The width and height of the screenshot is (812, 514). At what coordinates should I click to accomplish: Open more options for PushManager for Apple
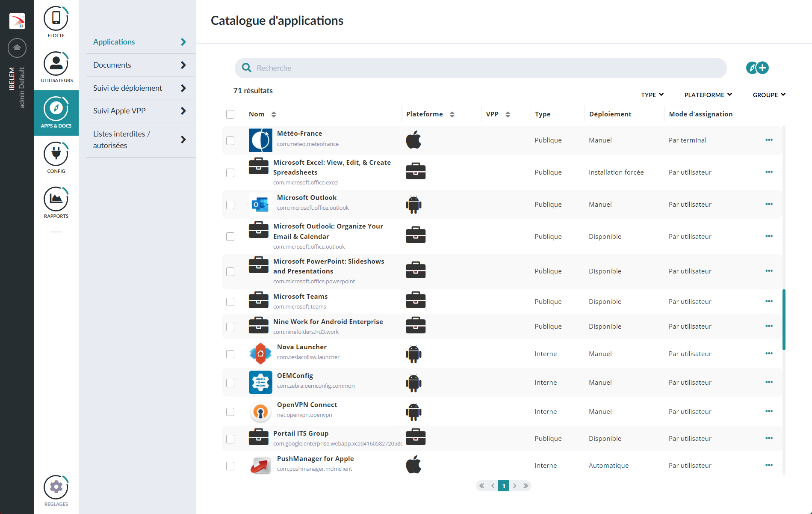coord(769,465)
